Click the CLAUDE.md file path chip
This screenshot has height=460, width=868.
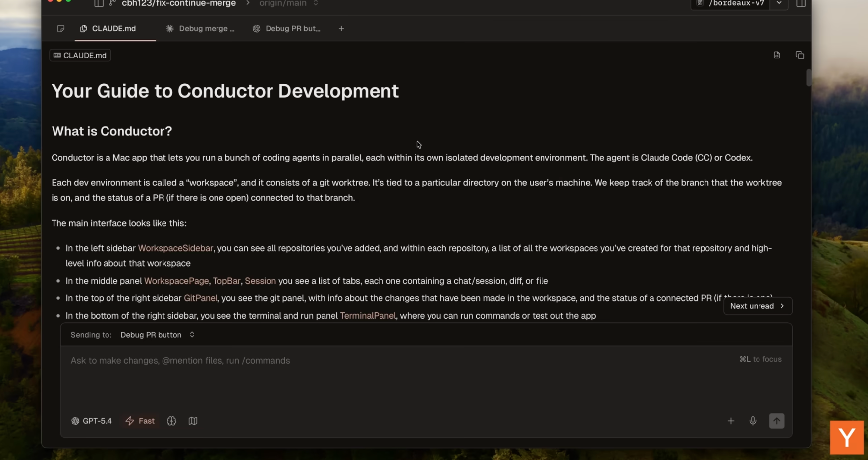(x=80, y=55)
